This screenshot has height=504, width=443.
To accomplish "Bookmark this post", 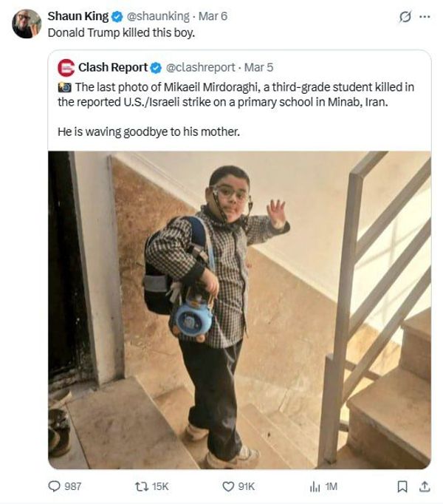I will [x=402, y=486].
